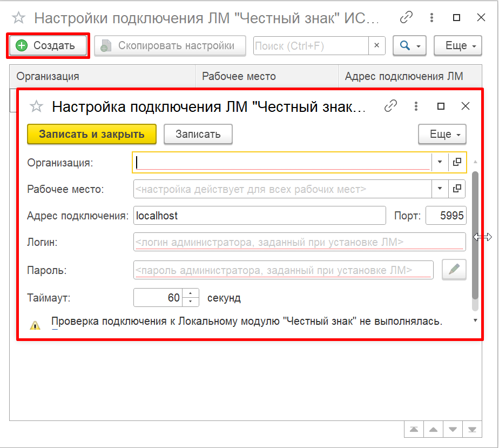Click into the Организация input field
The width and height of the screenshot is (499, 448).
tap(282, 162)
